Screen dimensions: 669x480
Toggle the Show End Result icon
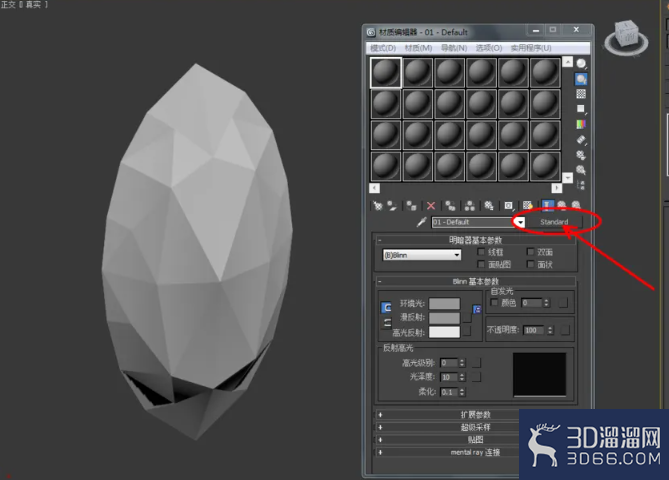pos(547,206)
